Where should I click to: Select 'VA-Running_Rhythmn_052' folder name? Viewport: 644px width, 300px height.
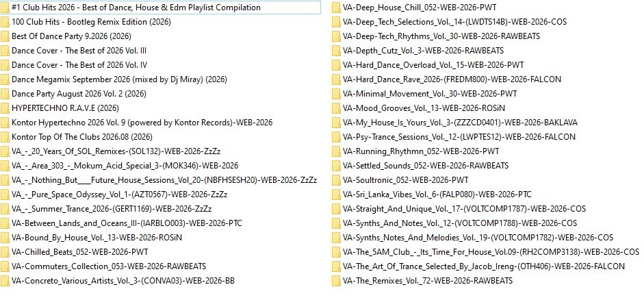[421, 151]
